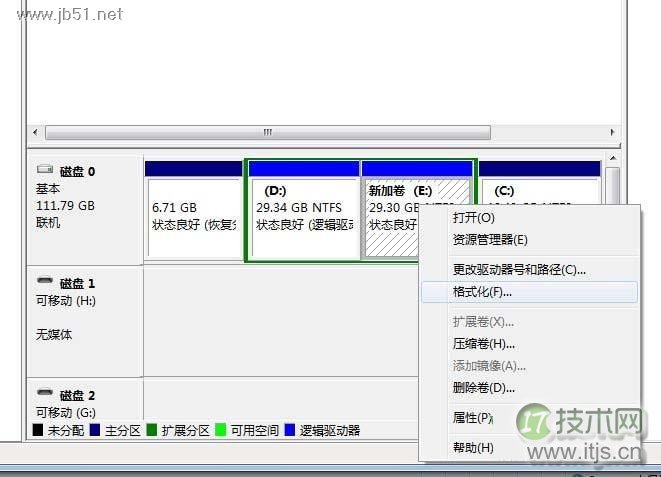Click the horizontal scrollbar left arrow

[x=35, y=132]
